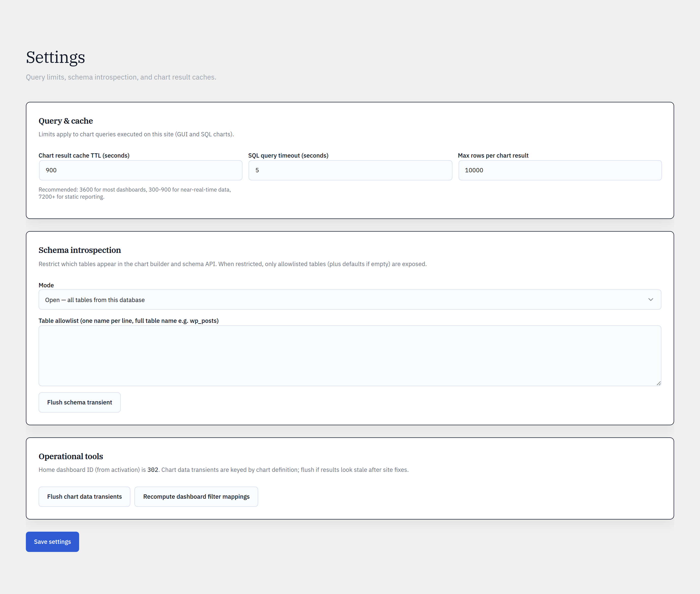Click Recompute dashboard filter mappings

coord(196,497)
